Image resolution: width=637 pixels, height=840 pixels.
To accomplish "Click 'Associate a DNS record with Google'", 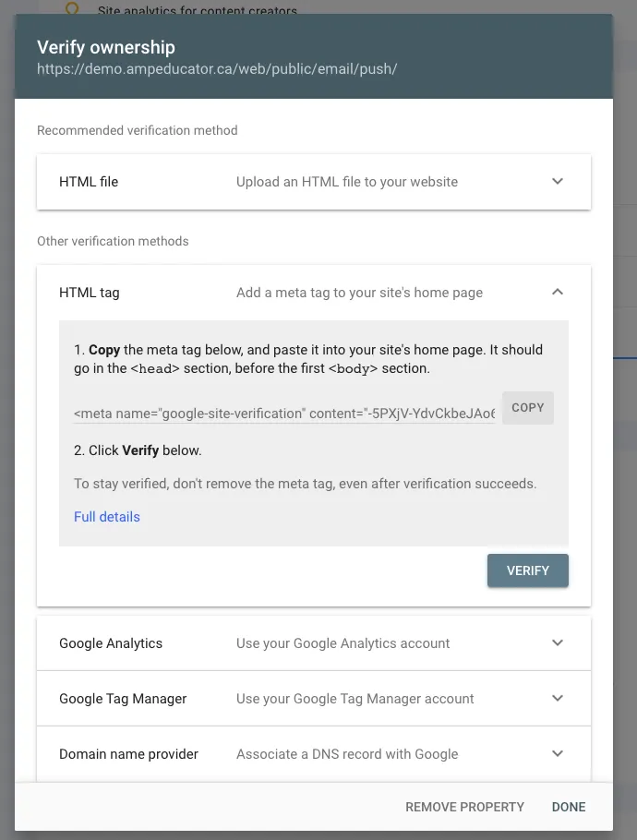I will [347, 754].
